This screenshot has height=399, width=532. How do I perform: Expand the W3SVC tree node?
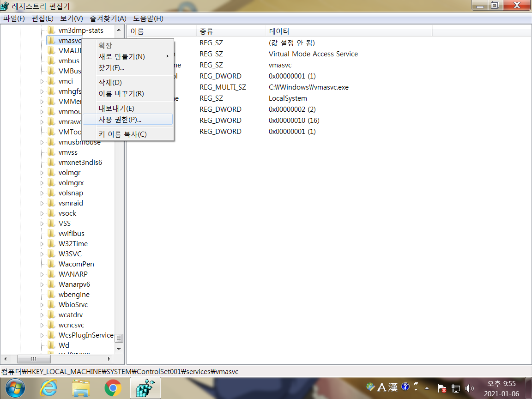[42, 254]
